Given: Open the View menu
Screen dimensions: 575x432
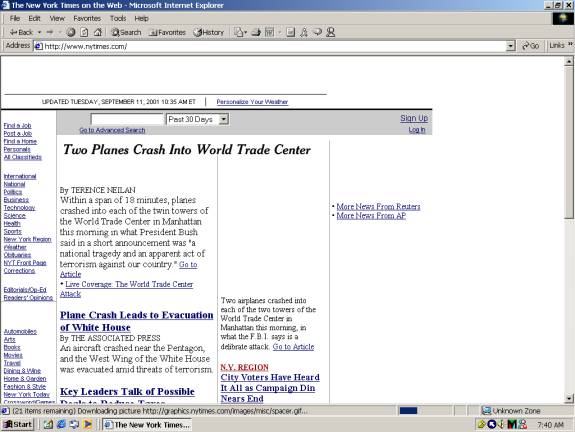Looking at the screenshot, I should click(57, 18).
